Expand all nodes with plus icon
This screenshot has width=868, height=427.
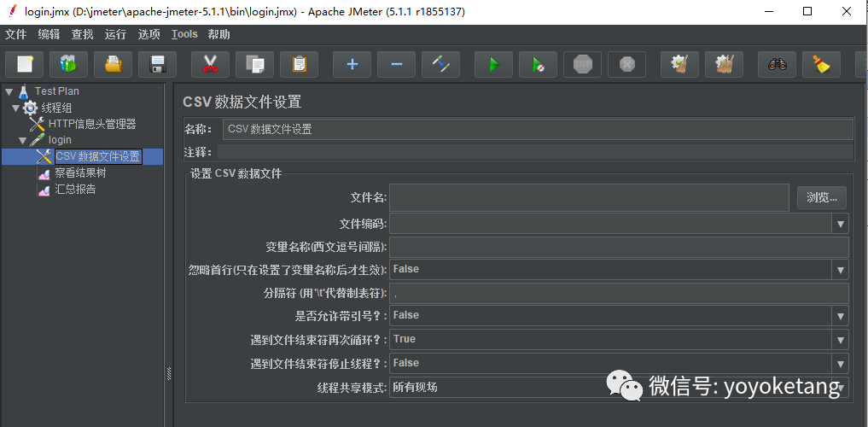[352, 65]
